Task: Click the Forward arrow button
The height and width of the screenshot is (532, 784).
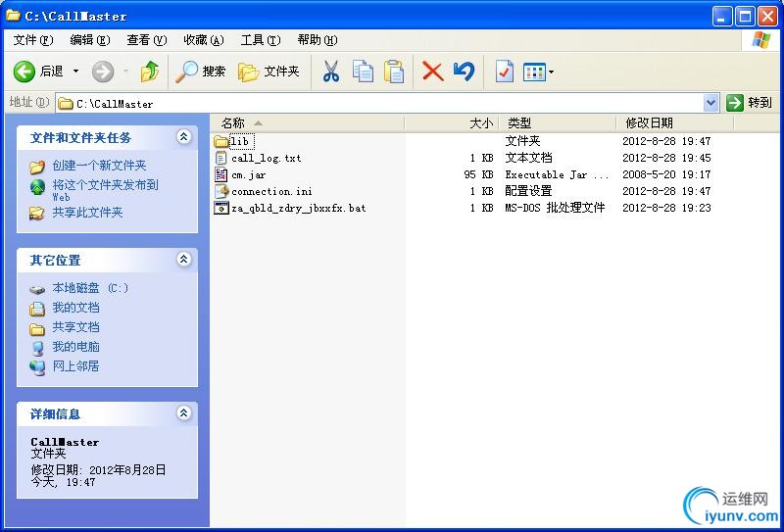Action: (103, 72)
